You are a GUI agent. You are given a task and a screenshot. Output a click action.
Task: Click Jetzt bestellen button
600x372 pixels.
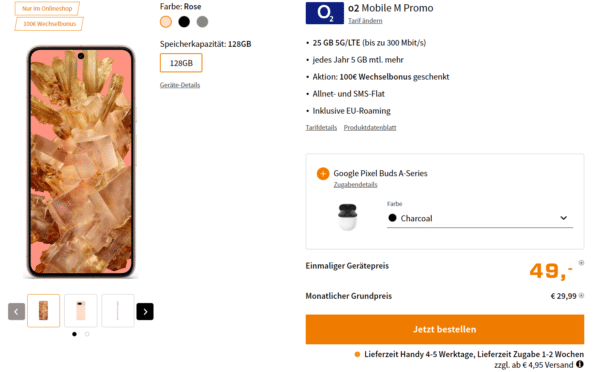pos(445,329)
